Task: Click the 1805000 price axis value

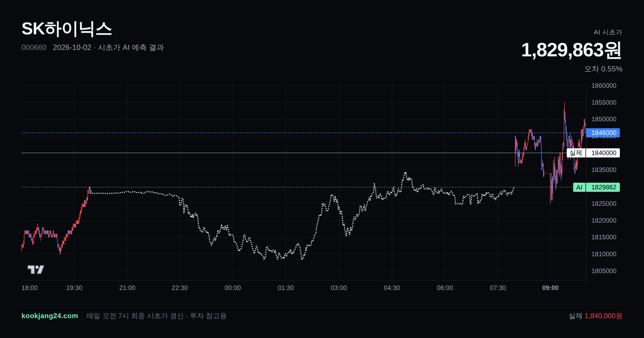Action: tap(604, 271)
